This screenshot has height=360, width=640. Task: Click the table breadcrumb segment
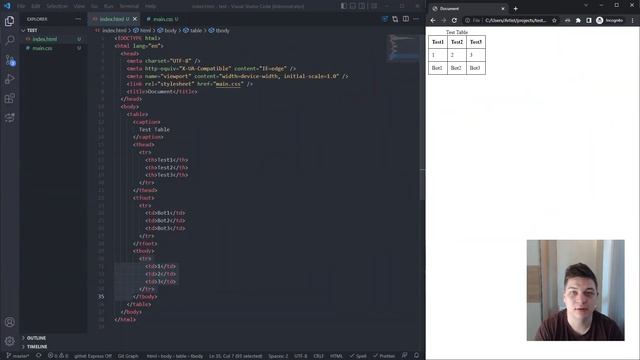(x=193, y=31)
